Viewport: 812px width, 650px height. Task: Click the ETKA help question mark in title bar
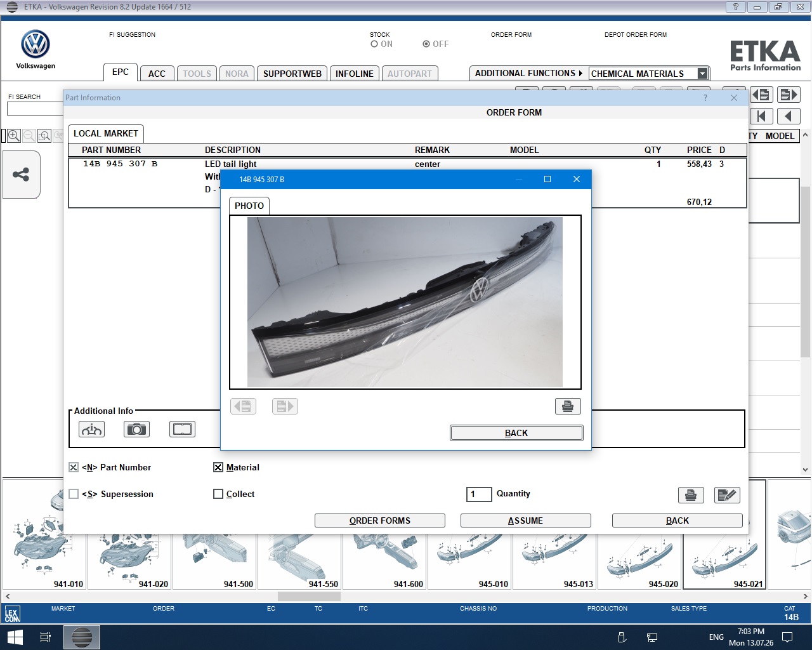point(735,7)
